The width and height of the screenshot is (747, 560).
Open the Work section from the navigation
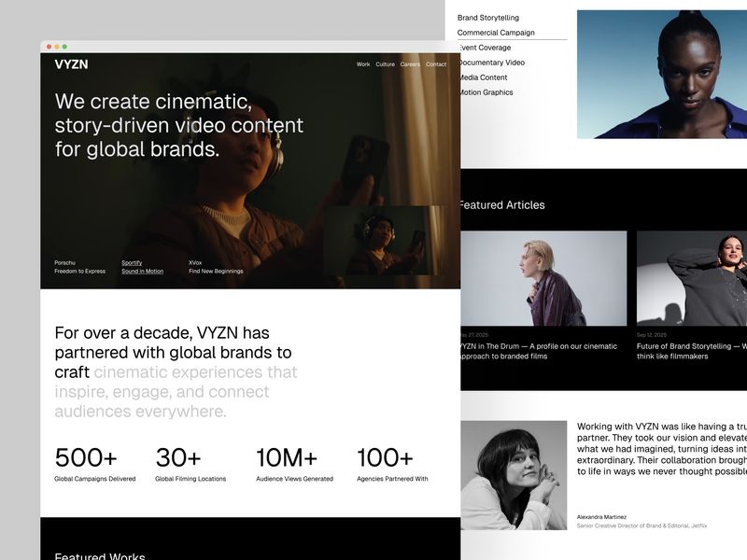pos(361,64)
